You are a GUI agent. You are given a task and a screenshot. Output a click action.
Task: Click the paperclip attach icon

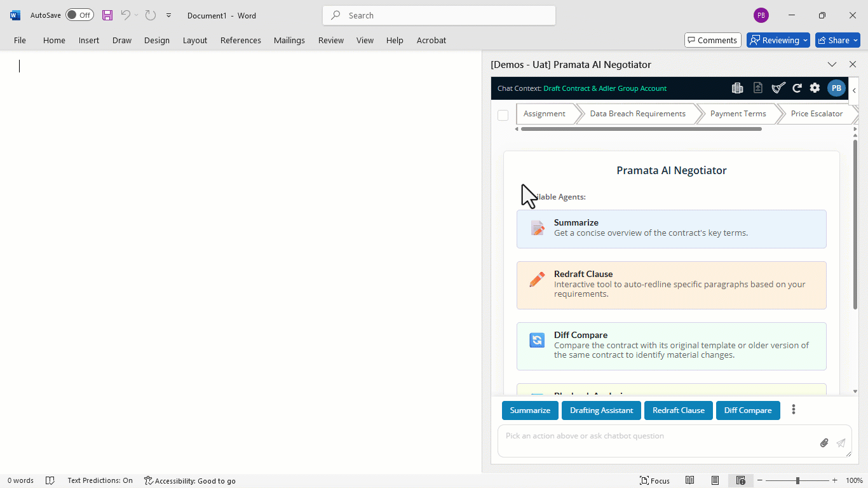(824, 443)
